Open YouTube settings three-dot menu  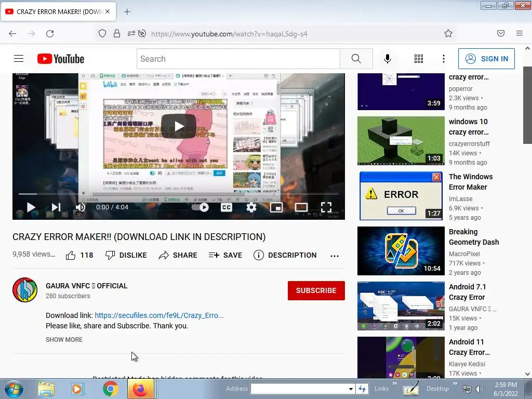pos(444,59)
